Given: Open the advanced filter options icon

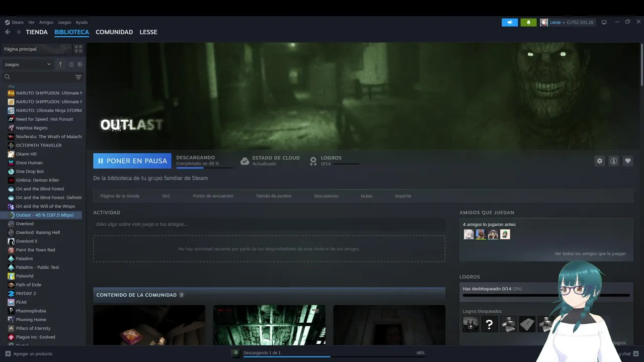Looking at the screenshot, I should click(78, 77).
